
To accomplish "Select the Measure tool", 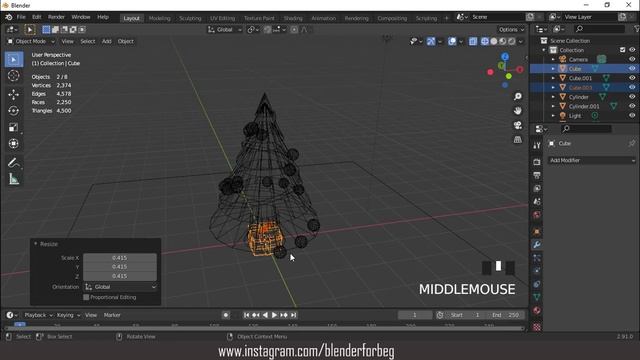I will click(x=13, y=179).
